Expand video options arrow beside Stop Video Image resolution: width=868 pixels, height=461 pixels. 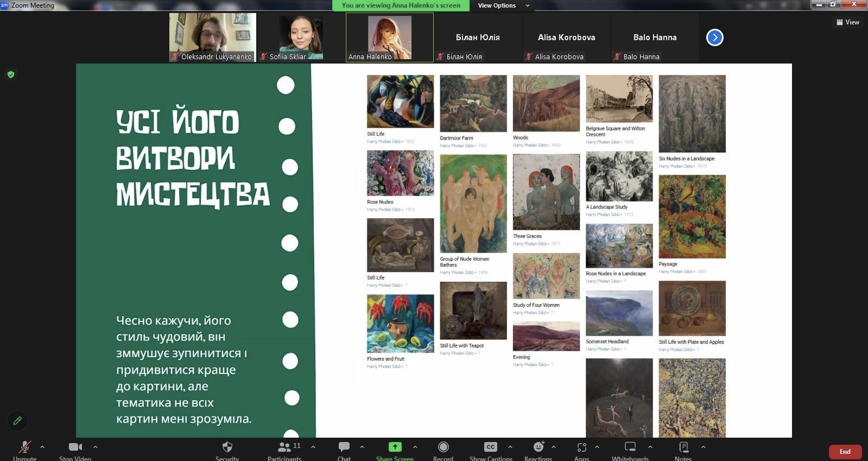pyautogui.click(x=96, y=447)
